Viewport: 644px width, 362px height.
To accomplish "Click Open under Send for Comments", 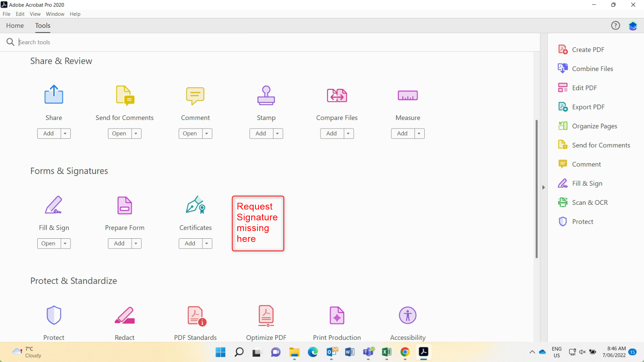I will click(x=120, y=133).
